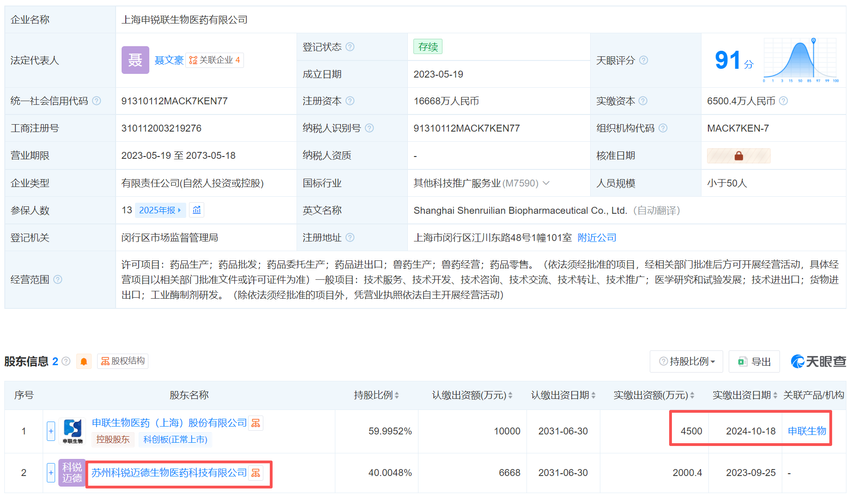This screenshot has height=500, width=848.
Task: Click help icon next to 天眼评分
Action: (644, 60)
